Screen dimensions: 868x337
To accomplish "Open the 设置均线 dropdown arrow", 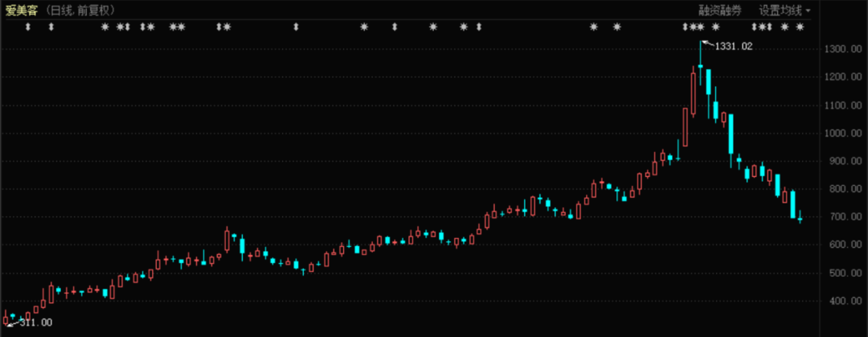I will 808,10.
